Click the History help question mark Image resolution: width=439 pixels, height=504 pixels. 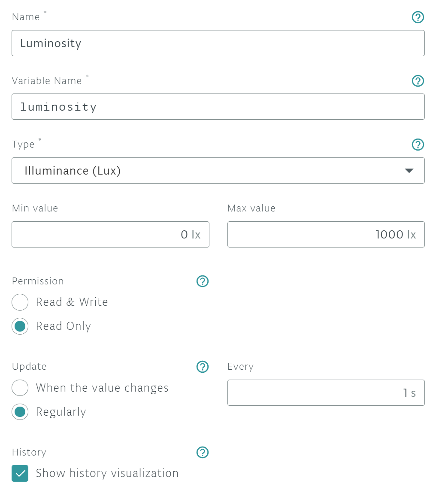pos(202,453)
